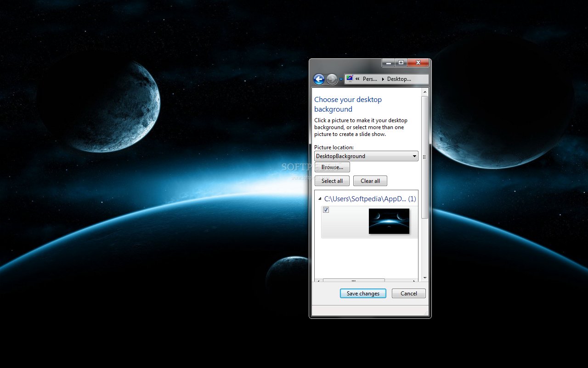Click the vertical scrollbar up arrow

coord(425,92)
